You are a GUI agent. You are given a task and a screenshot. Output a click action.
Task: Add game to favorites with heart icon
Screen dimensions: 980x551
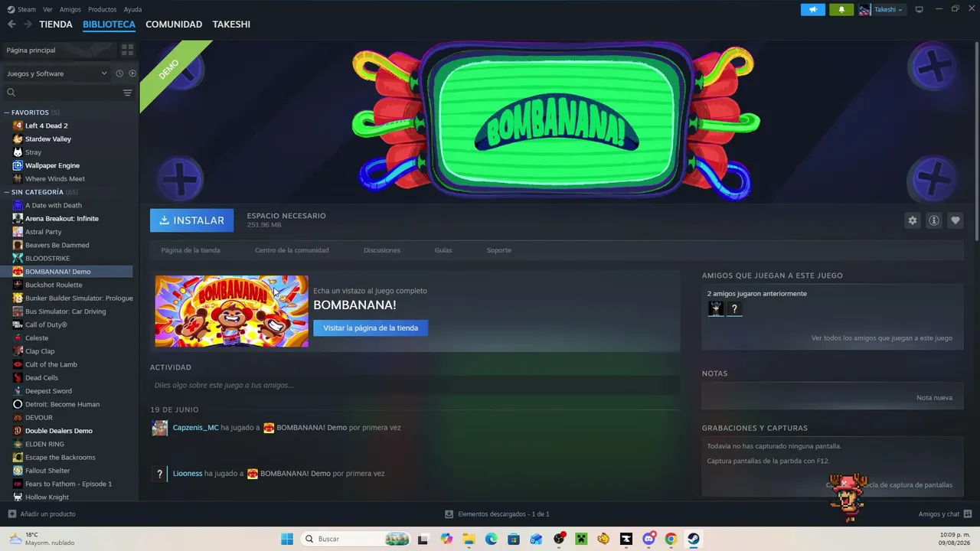click(x=955, y=220)
